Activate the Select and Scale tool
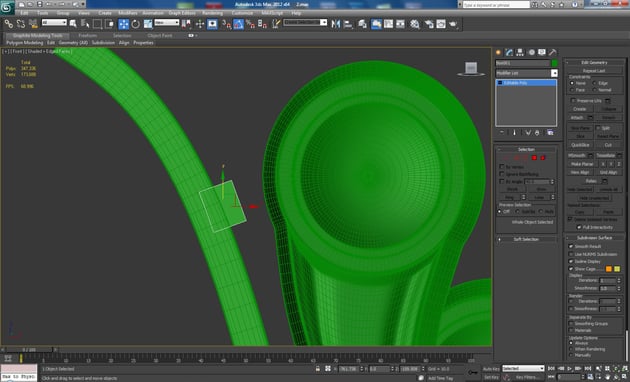 click(x=148, y=24)
